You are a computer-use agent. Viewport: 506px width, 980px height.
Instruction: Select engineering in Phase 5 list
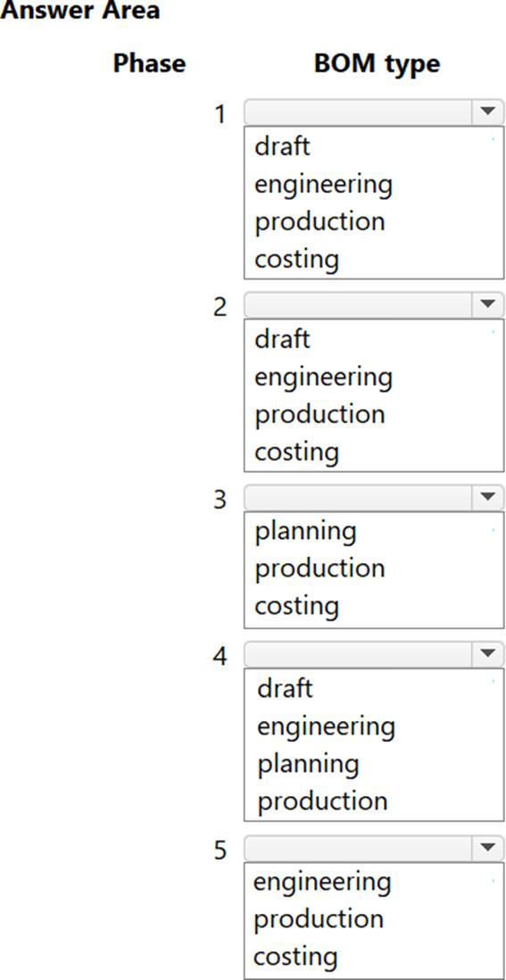322,883
